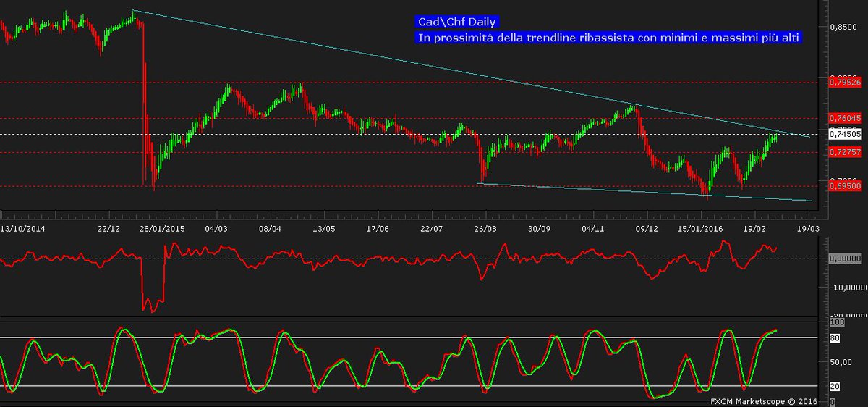Viewport: 868px width, 407px height.
Task: Click the 22/07 date axis label
Action: tap(430, 228)
